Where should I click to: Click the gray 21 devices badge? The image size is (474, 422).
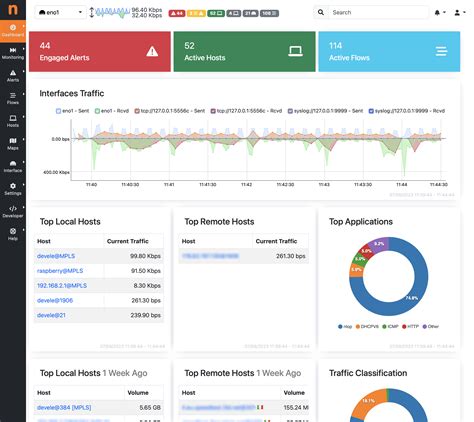click(250, 13)
